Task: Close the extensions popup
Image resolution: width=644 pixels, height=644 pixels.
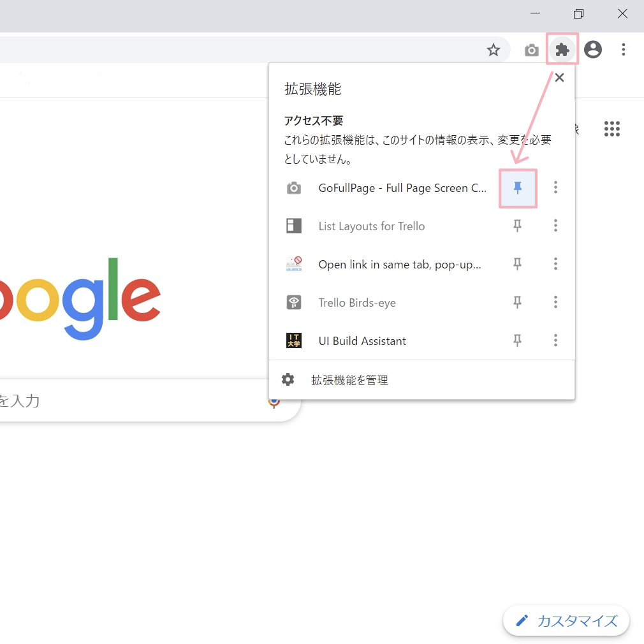Action: click(559, 77)
